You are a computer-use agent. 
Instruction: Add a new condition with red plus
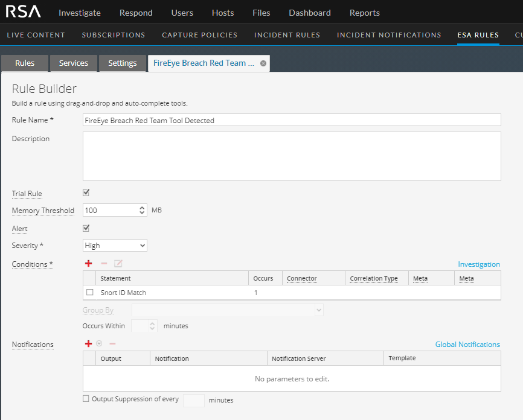tap(89, 264)
